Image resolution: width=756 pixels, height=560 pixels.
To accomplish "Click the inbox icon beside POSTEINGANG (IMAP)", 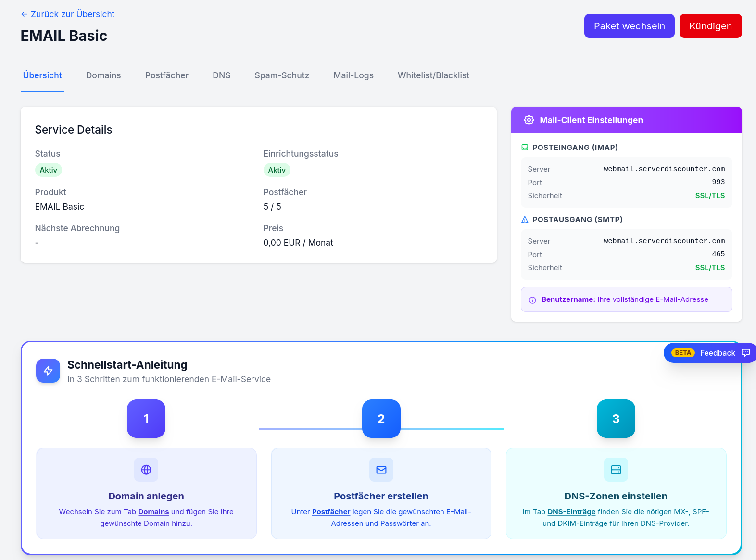I will click(x=525, y=148).
